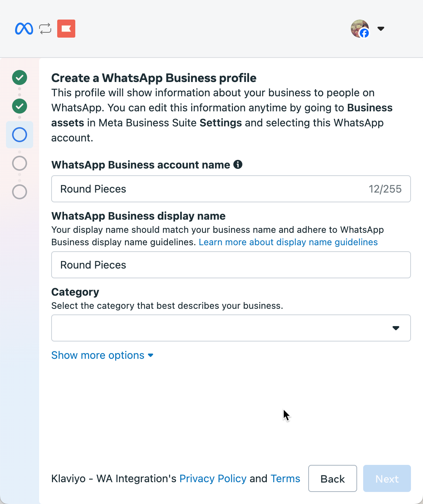Select the first completed step checkmark
Viewport: 423px width, 504px height.
coord(20,77)
